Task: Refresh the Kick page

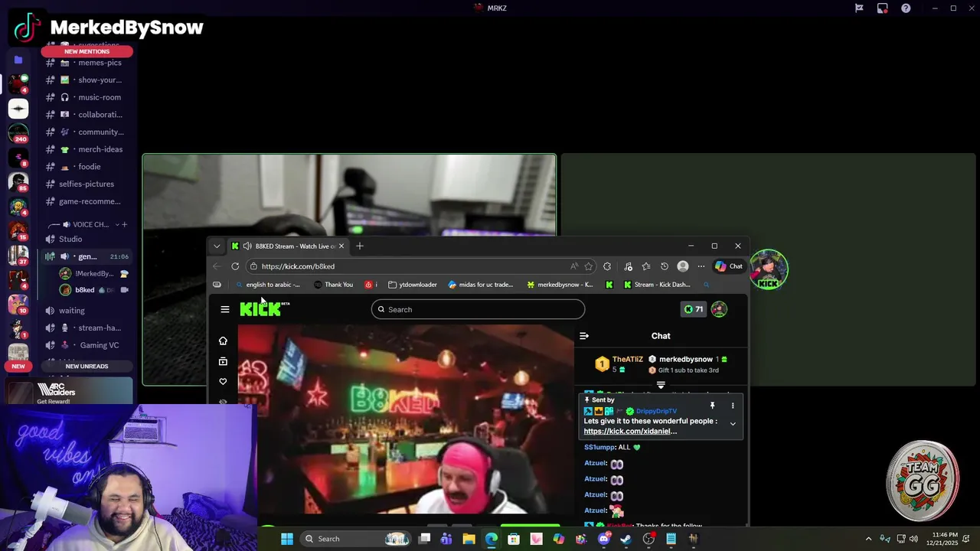Action: coord(235,266)
